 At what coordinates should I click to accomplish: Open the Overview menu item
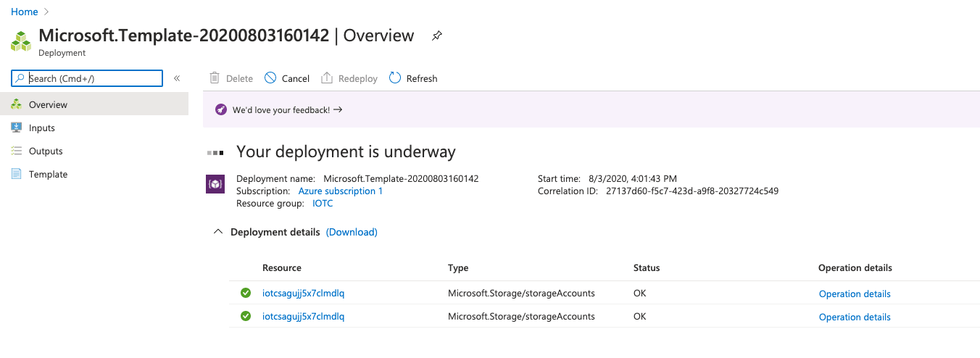(94, 104)
